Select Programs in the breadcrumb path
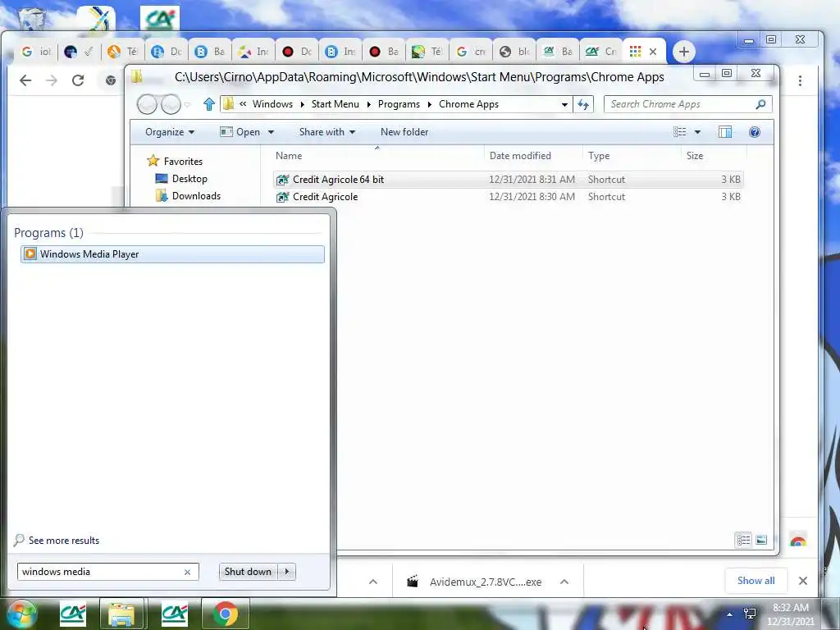840x630 pixels. pyautogui.click(x=399, y=104)
